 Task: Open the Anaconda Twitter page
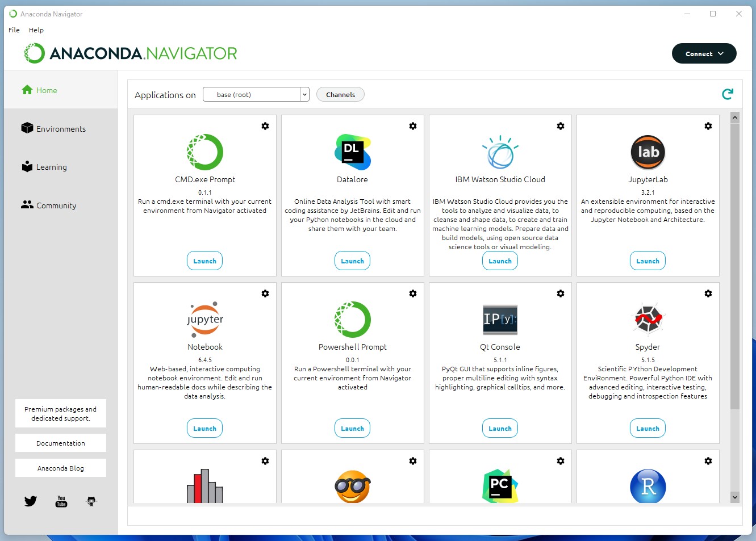[x=31, y=501]
